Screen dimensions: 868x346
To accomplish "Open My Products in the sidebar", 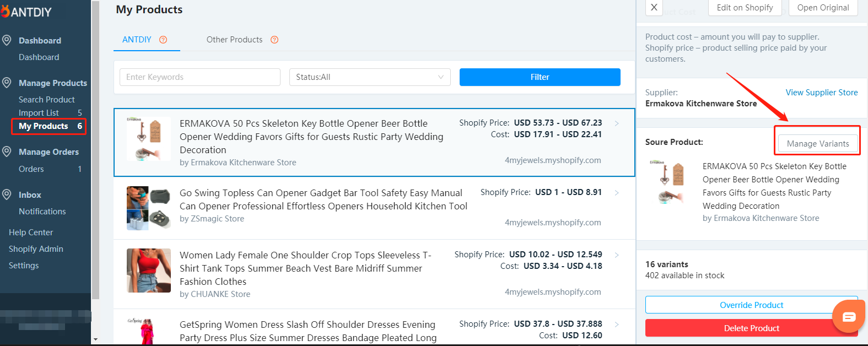I will (44, 126).
